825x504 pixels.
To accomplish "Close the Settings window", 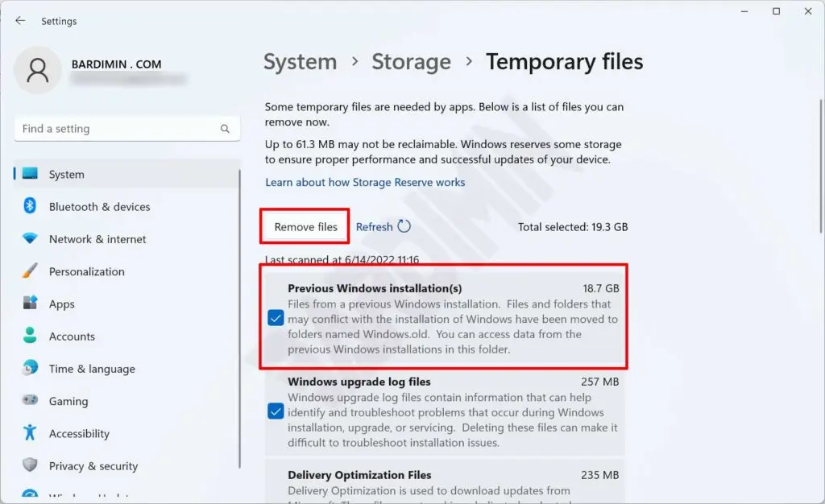I will point(808,11).
